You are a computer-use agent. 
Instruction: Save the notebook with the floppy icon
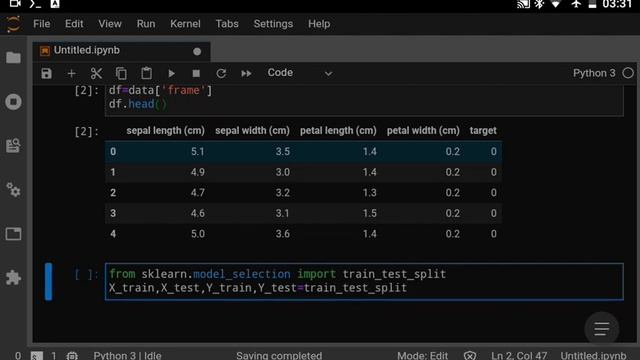point(47,73)
